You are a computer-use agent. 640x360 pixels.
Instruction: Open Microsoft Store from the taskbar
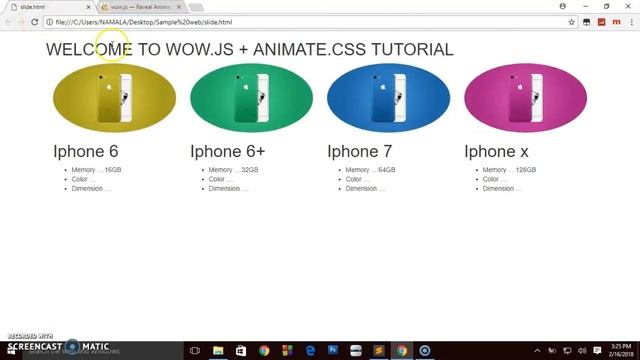(x=241, y=351)
